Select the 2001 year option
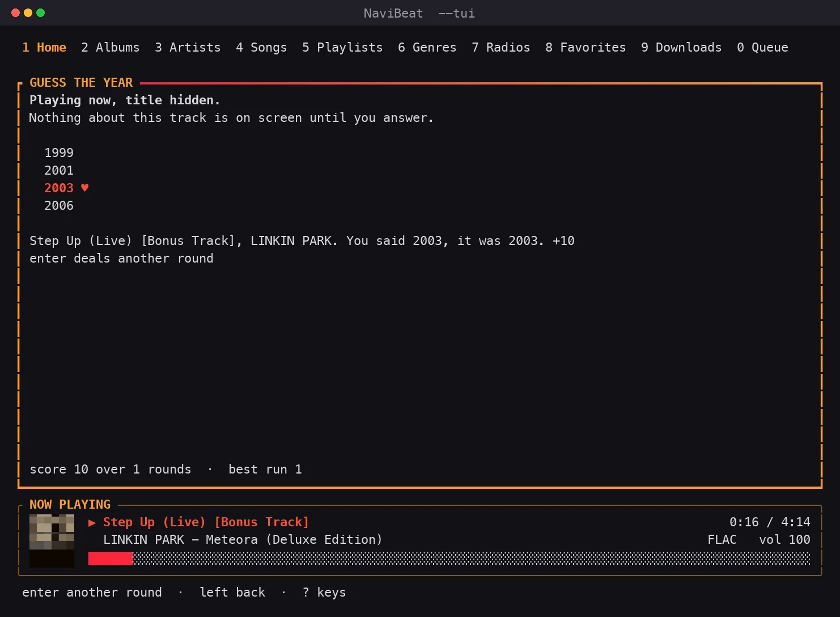This screenshot has width=840, height=617. [x=59, y=171]
